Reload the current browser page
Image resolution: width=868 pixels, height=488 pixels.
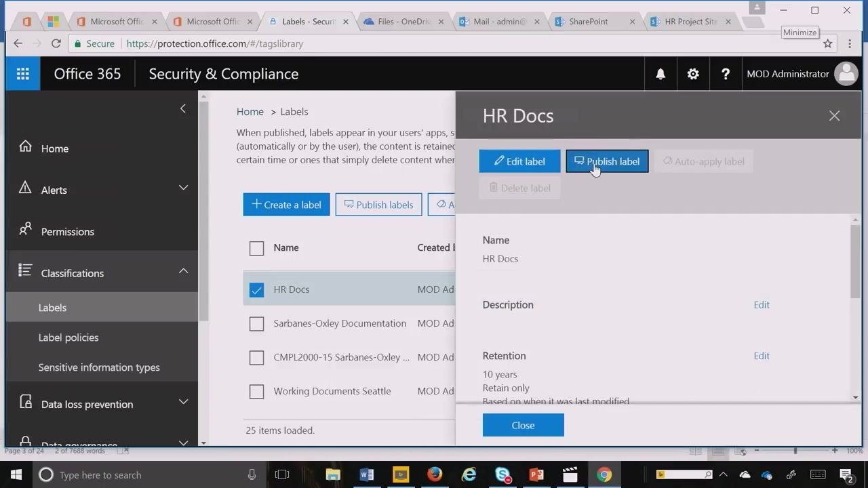point(56,43)
